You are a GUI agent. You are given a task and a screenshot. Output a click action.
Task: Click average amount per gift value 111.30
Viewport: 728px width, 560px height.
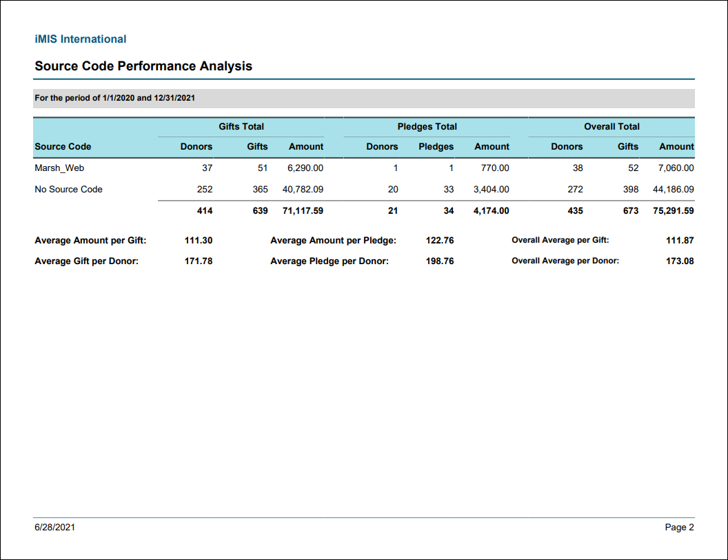point(199,241)
